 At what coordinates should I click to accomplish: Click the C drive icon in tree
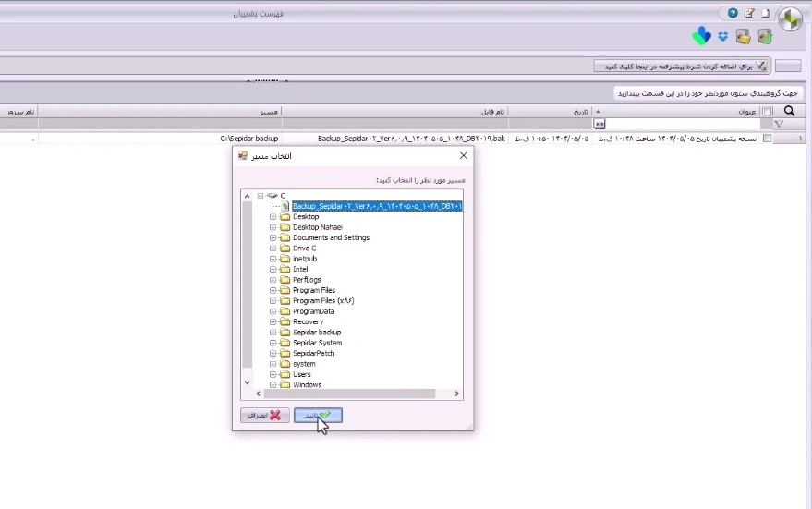click(x=273, y=196)
